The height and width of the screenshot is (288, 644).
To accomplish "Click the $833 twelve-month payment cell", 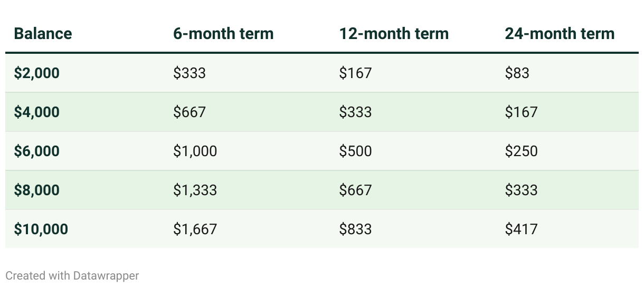I will 355,229.
